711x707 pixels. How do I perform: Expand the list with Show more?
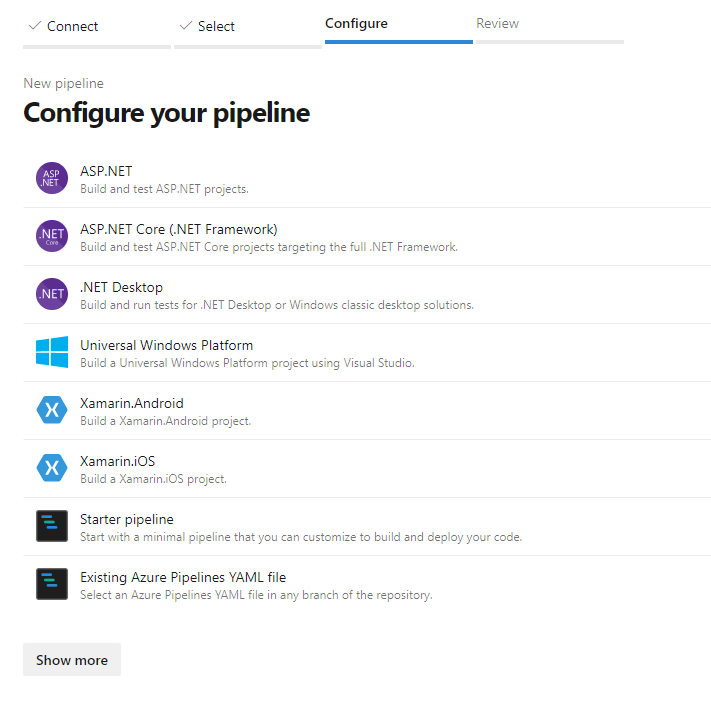tap(72, 660)
